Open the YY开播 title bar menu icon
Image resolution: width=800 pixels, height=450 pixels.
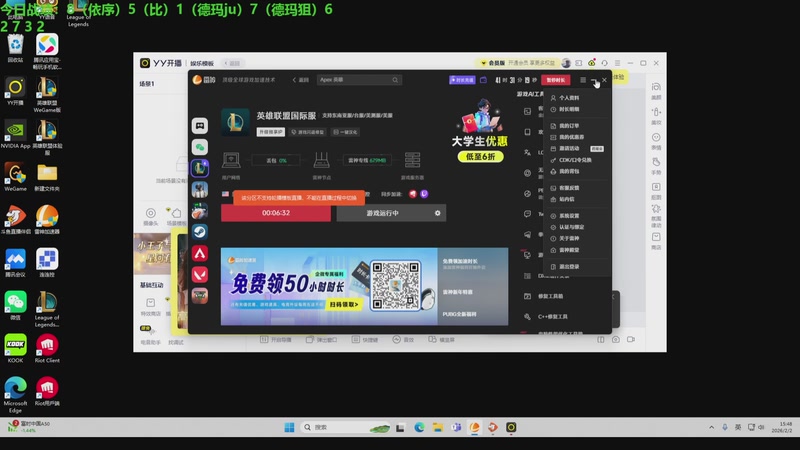[x=617, y=63]
